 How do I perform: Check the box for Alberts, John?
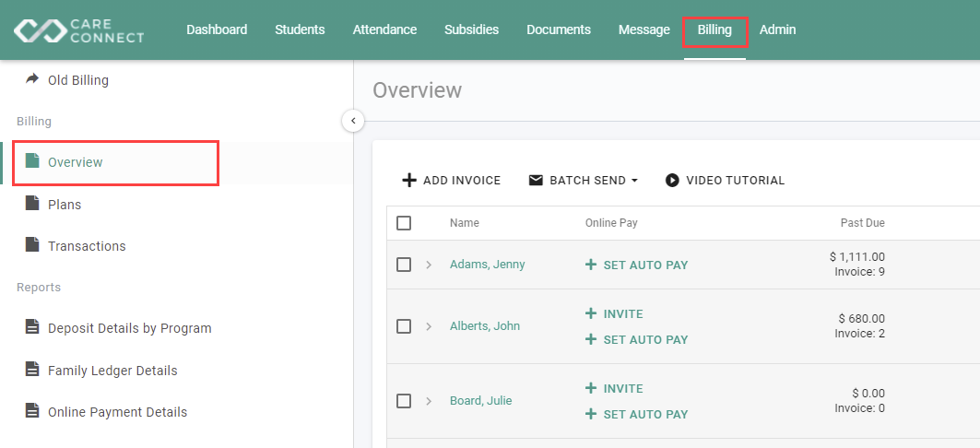tap(404, 326)
